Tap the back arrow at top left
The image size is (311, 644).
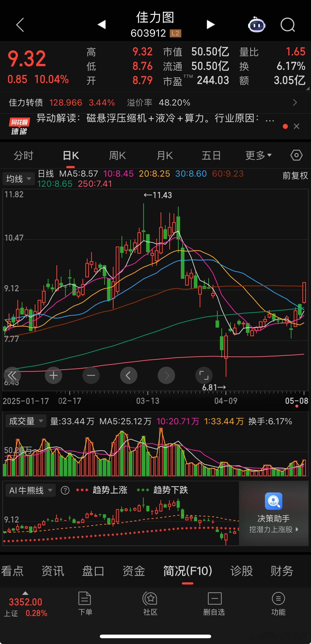coord(20,25)
